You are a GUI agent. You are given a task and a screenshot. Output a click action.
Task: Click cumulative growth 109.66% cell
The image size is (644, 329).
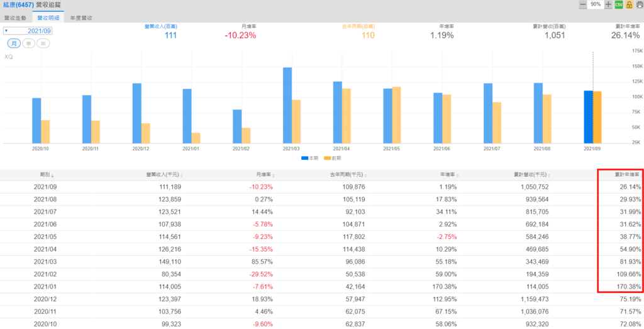click(628, 275)
